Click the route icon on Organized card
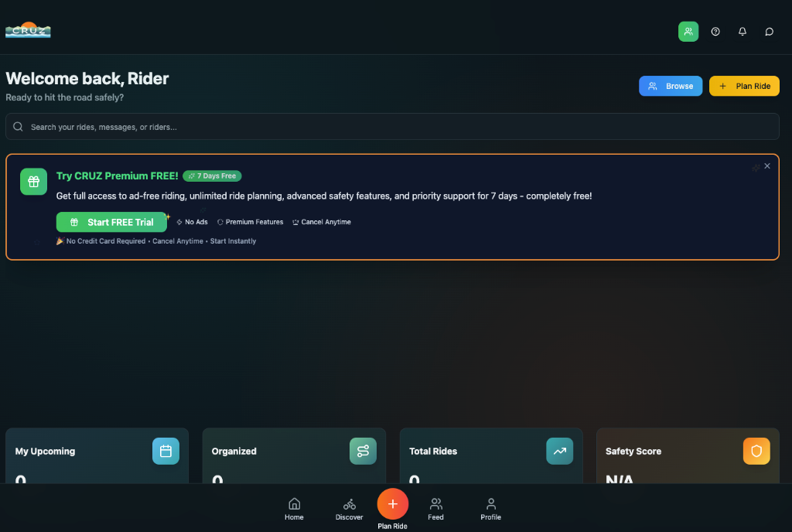 click(363, 452)
